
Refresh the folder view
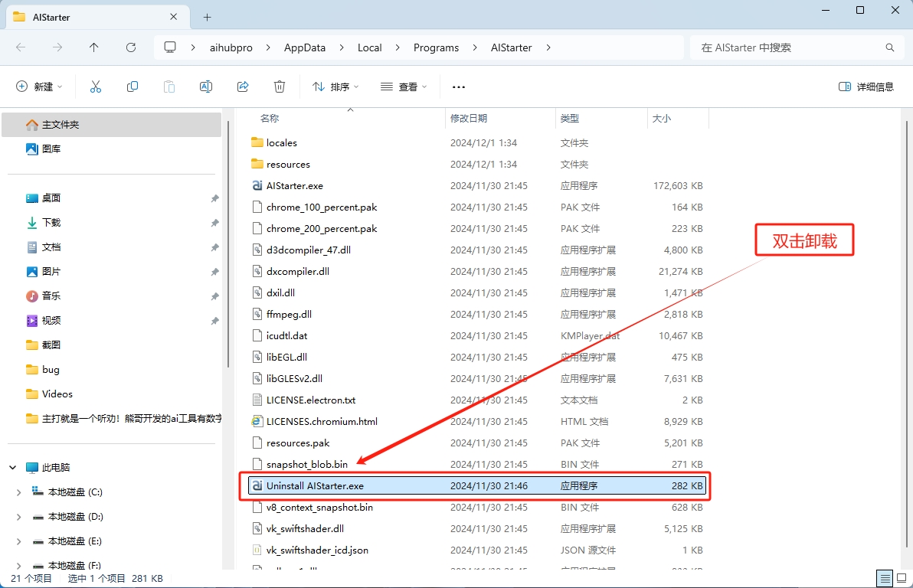129,47
